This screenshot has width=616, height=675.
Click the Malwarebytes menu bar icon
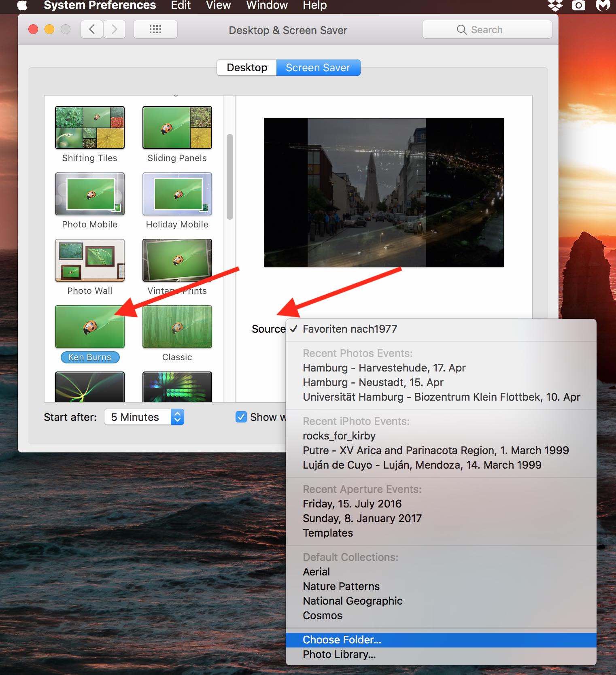pos(603,5)
